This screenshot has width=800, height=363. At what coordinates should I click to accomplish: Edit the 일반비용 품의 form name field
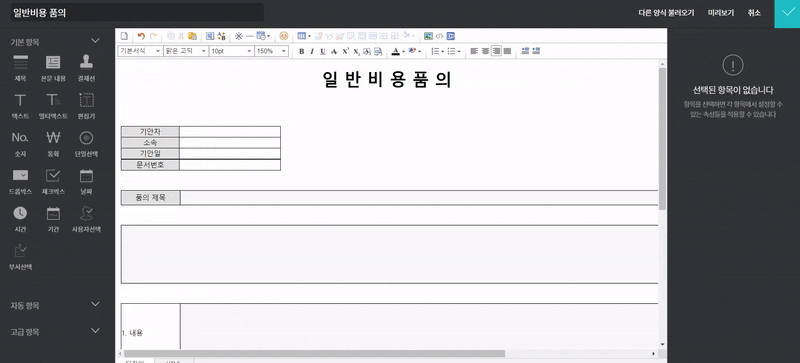[x=137, y=13]
